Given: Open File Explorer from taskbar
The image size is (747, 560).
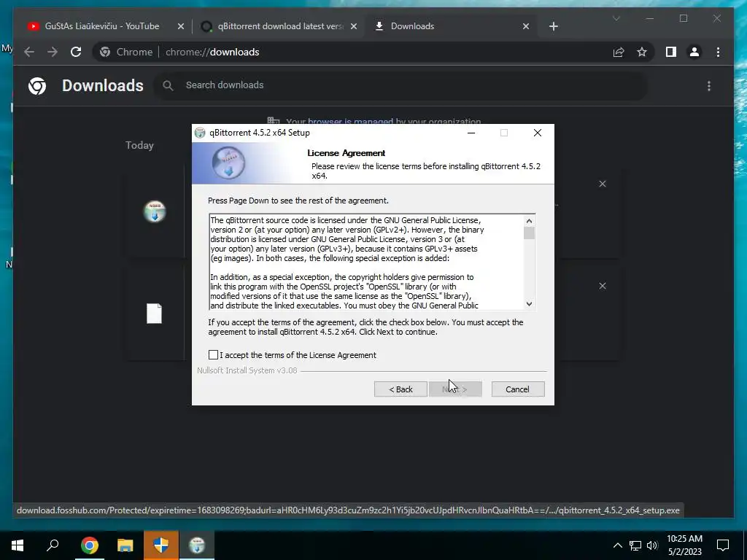Looking at the screenshot, I should pyautogui.click(x=125, y=545).
